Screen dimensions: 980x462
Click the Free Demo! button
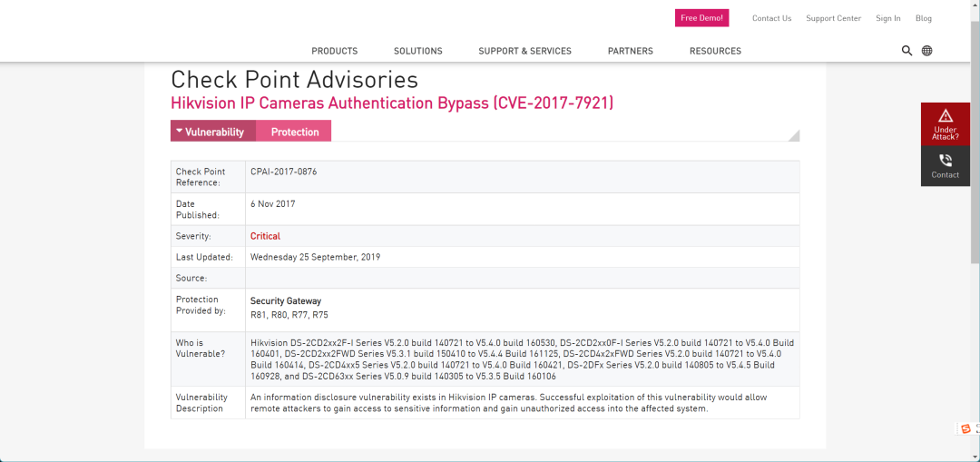point(701,18)
